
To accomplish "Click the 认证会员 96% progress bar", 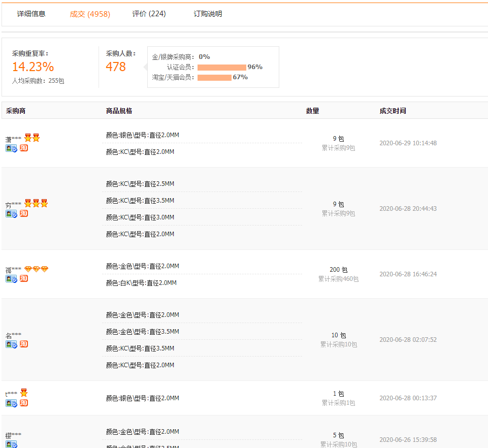I will point(221,67).
